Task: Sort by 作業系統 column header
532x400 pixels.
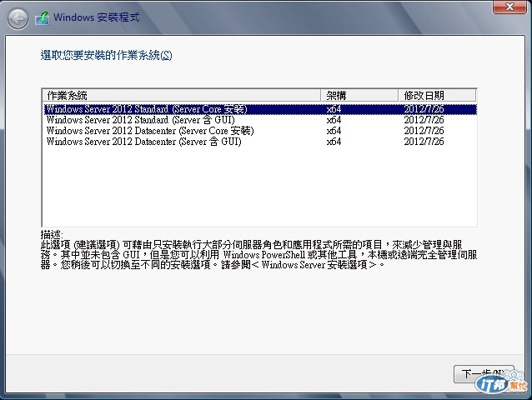Action: [x=182, y=95]
